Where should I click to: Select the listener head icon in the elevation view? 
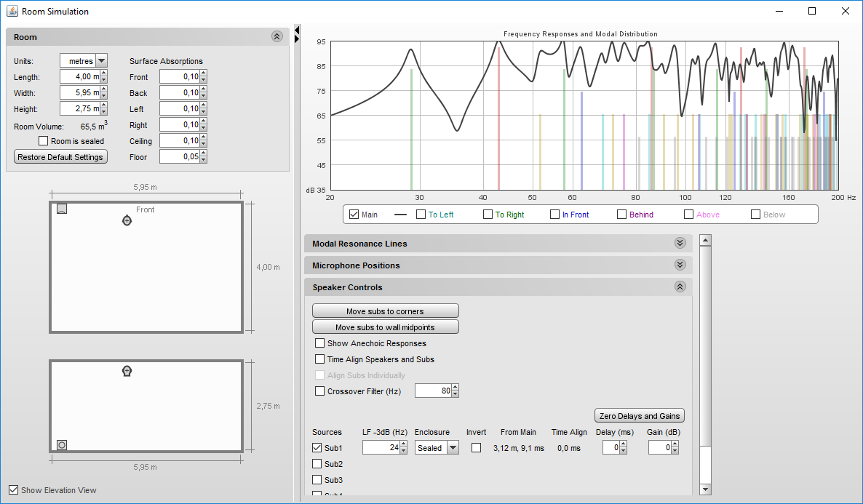point(127,371)
